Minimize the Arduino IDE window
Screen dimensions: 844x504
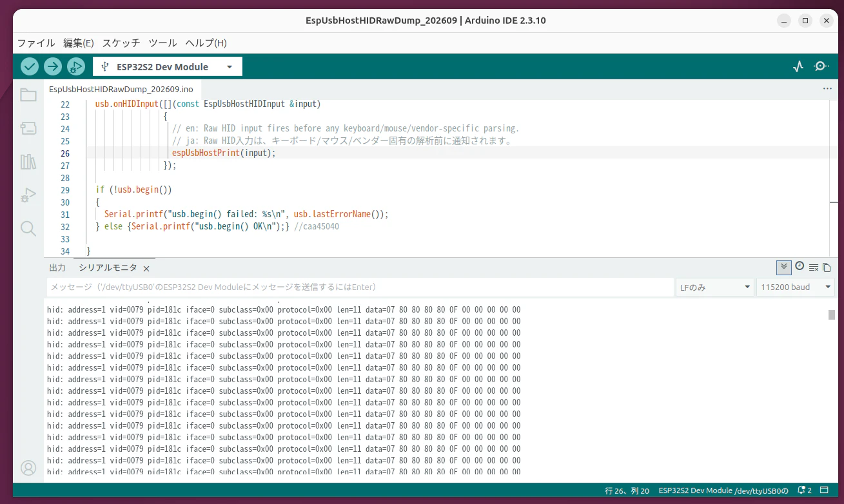pos(783,21)
